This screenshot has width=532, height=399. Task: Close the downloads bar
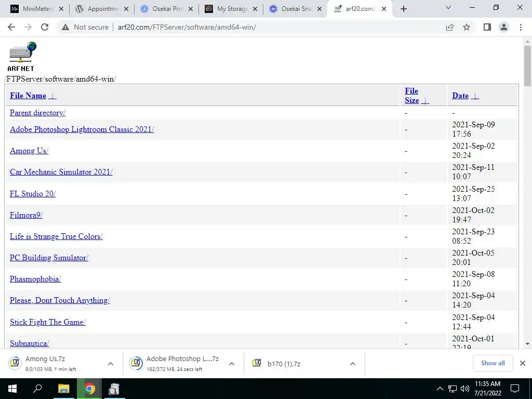[x=523, y=363]
